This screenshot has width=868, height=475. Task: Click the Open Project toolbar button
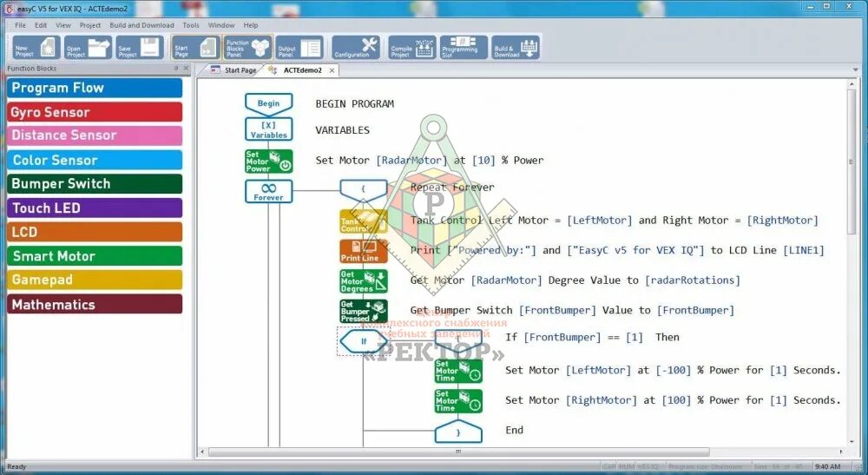[88, 48]
